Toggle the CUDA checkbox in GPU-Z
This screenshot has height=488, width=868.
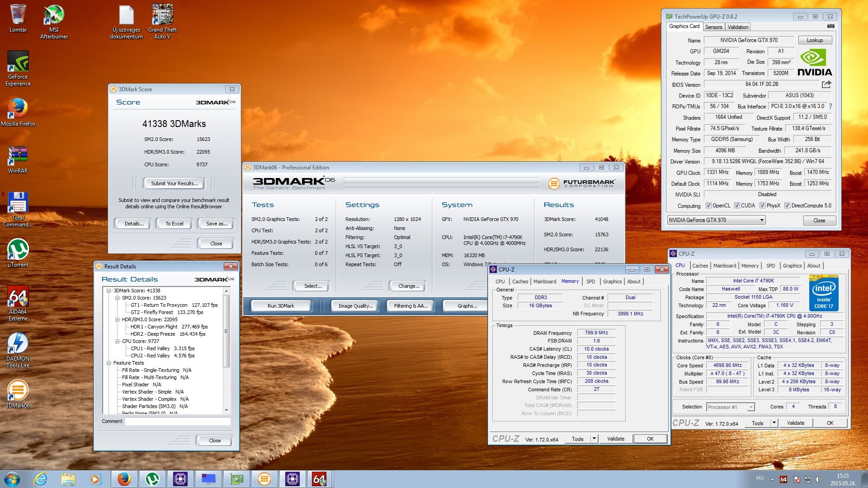737,206
